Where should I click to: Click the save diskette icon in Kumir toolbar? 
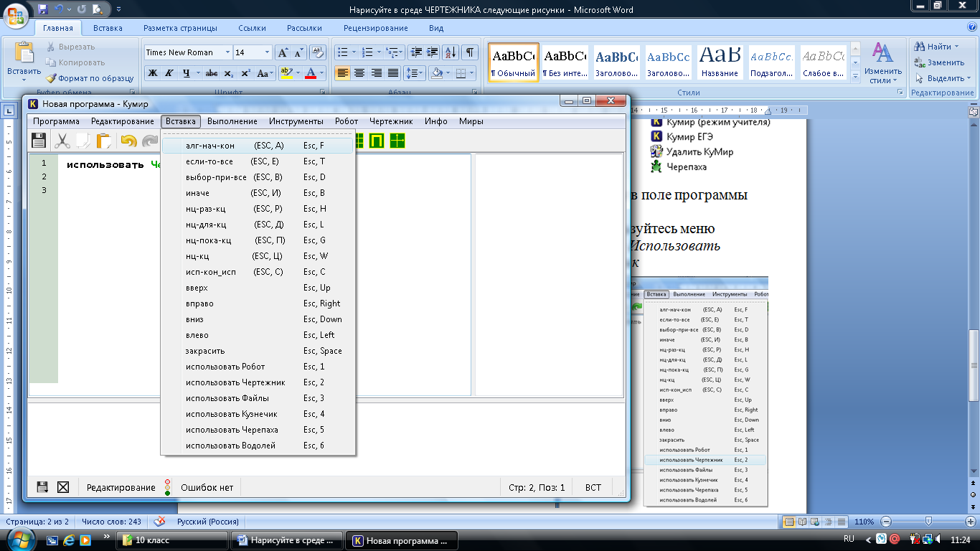[x=39, y=141]
